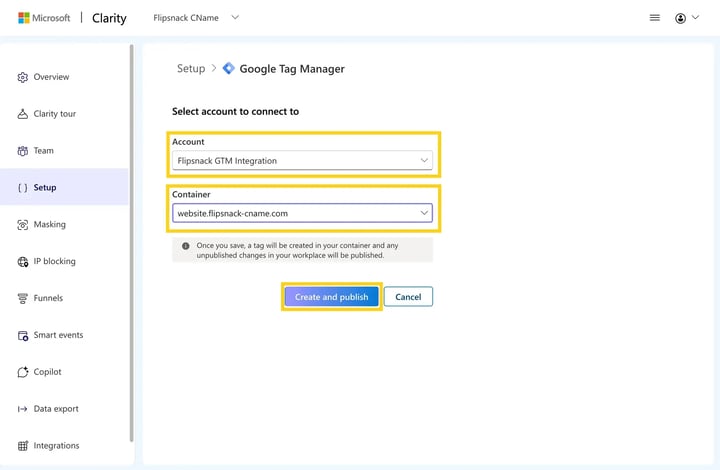Expand the Account dropdown showing Flipsnack GTM Integration

(x=302, y=161)
